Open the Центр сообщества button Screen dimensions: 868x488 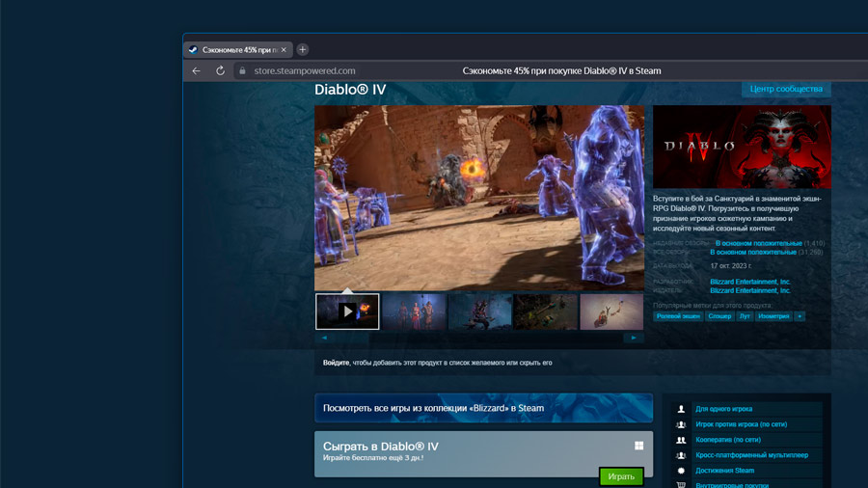click(x=786, y=89)
